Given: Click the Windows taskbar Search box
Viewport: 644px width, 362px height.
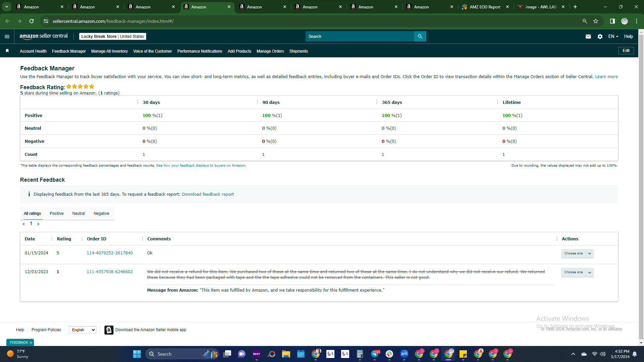Looking at the screenshot, I should pyautogui.click(x=182, y=354).
